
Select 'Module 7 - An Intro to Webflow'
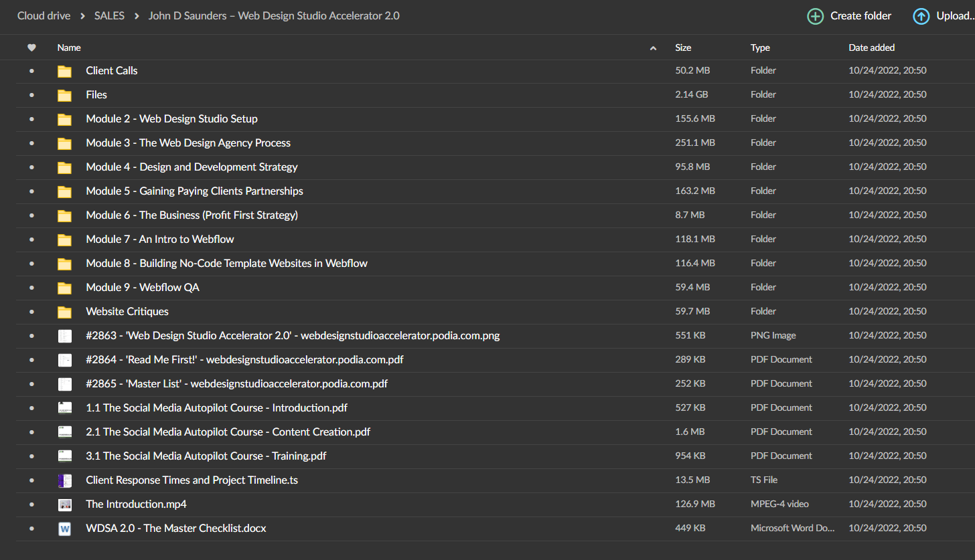click(x=160, y=240)
